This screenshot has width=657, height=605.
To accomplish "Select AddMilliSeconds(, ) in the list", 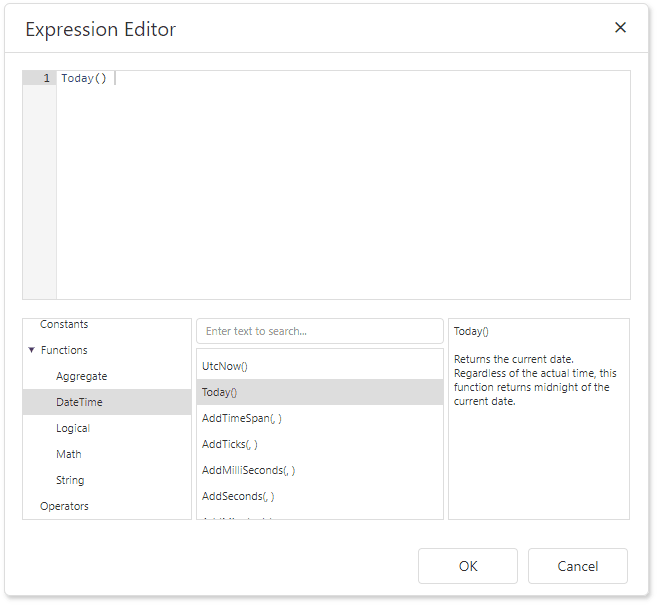I will (x=248, y=470).
